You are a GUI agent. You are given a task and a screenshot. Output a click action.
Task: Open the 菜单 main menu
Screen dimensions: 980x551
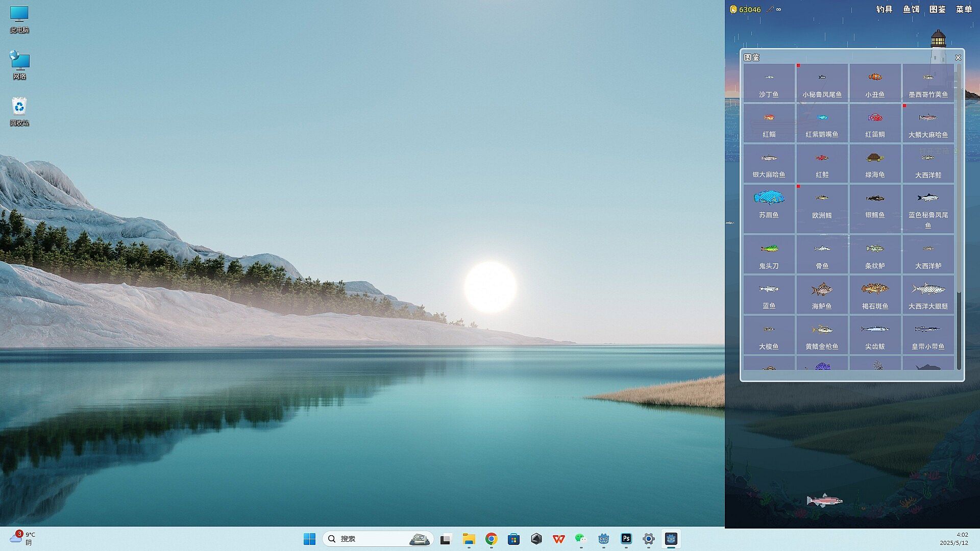(964, 9)
